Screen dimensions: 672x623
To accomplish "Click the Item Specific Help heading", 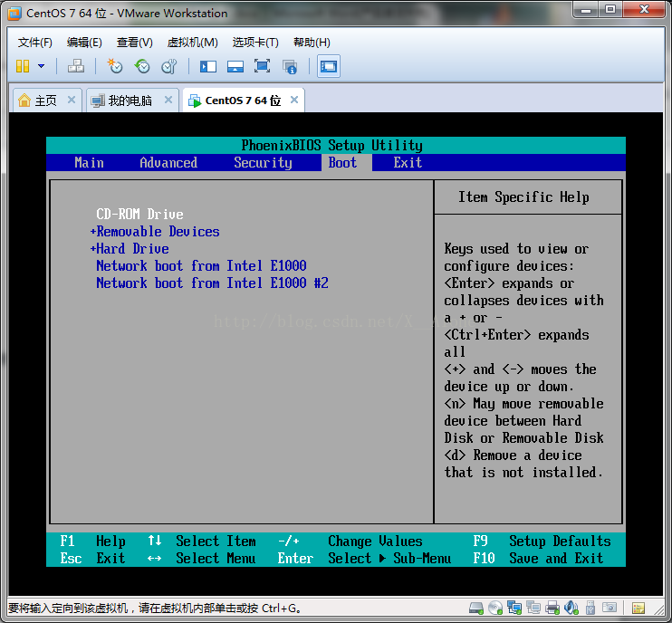I will click(x=523, y=197).
